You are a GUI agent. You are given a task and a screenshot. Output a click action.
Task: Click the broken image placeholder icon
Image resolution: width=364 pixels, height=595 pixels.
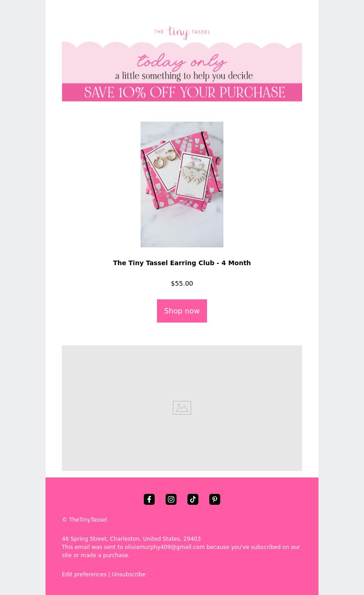(182, 408)
